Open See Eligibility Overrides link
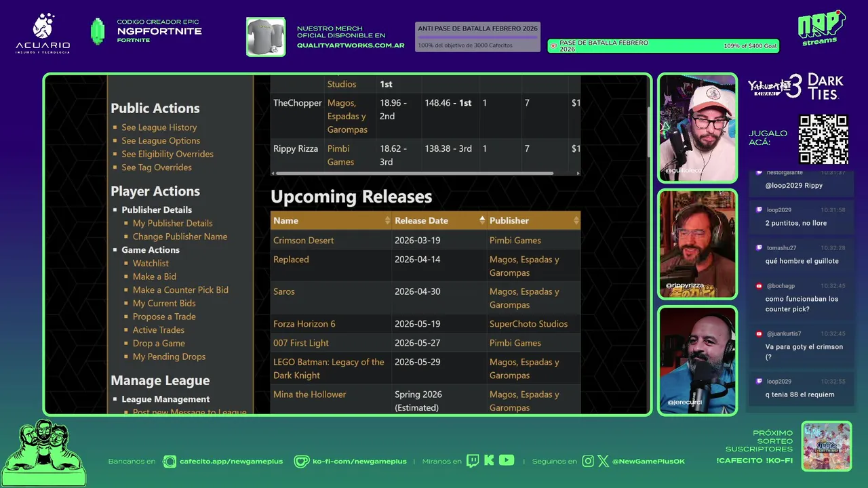This screenshot has width=868, height=488. [x=167, y=154]
